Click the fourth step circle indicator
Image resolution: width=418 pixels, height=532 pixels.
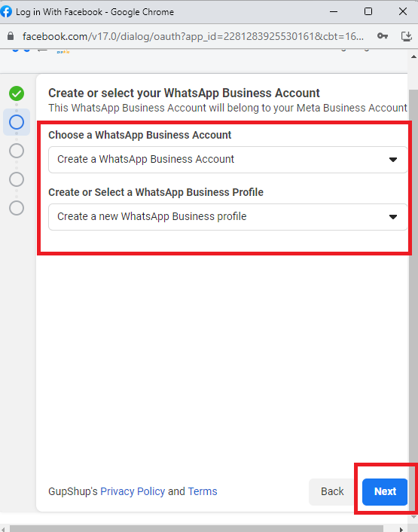[x=17, y=179]
